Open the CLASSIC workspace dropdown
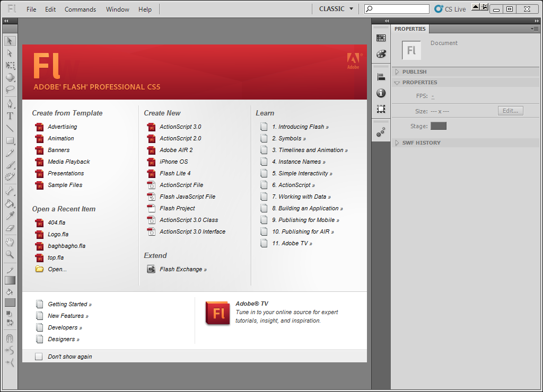Screen dimensions: 543x392 pos(336,9)
